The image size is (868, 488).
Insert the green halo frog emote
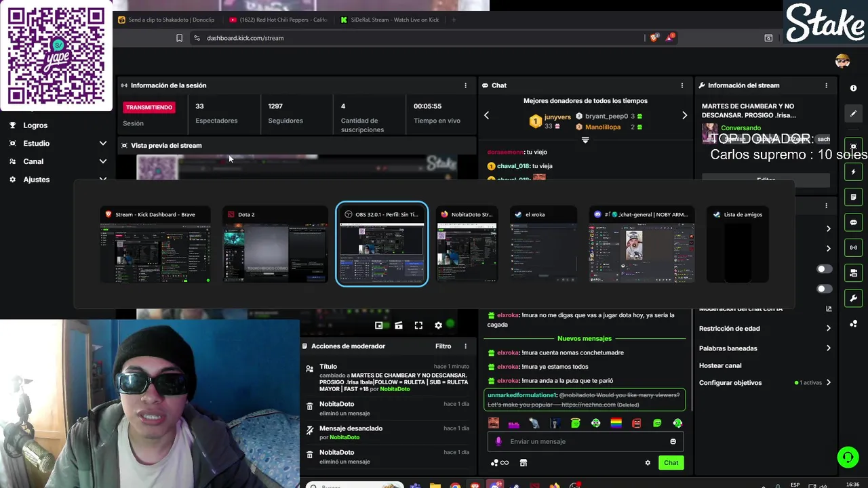575,423
